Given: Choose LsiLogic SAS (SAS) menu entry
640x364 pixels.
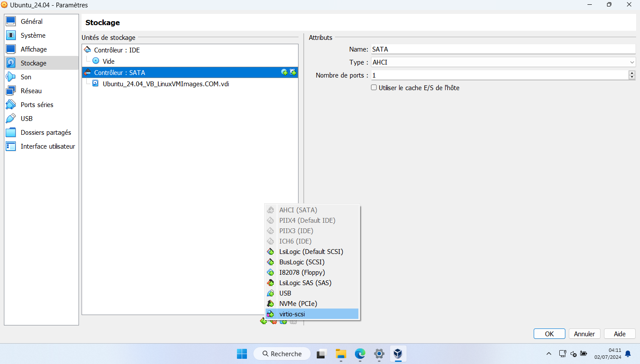Looking at the screenshot, I should point(312,283).
